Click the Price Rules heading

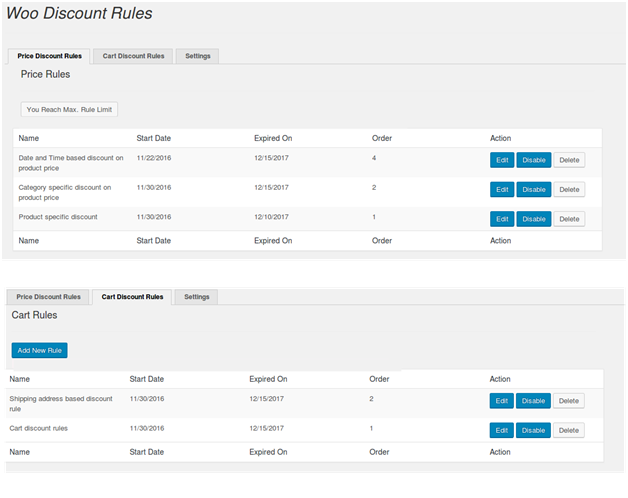coord(45,74)
